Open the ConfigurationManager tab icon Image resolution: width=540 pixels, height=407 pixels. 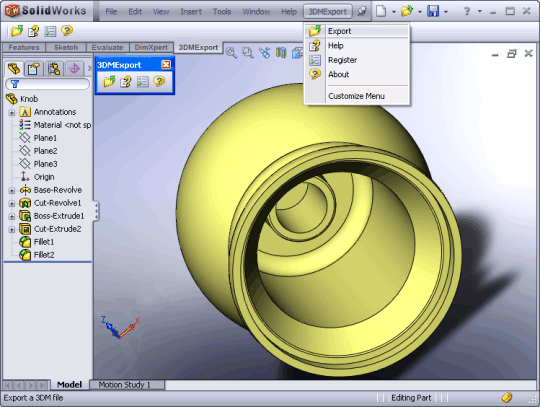click(x=54, y=69)
